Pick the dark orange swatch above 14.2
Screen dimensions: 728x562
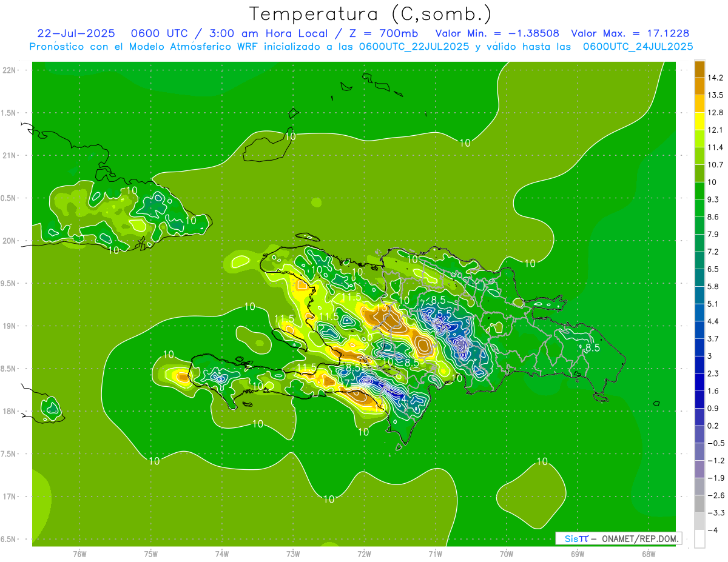tap(699, 69)
